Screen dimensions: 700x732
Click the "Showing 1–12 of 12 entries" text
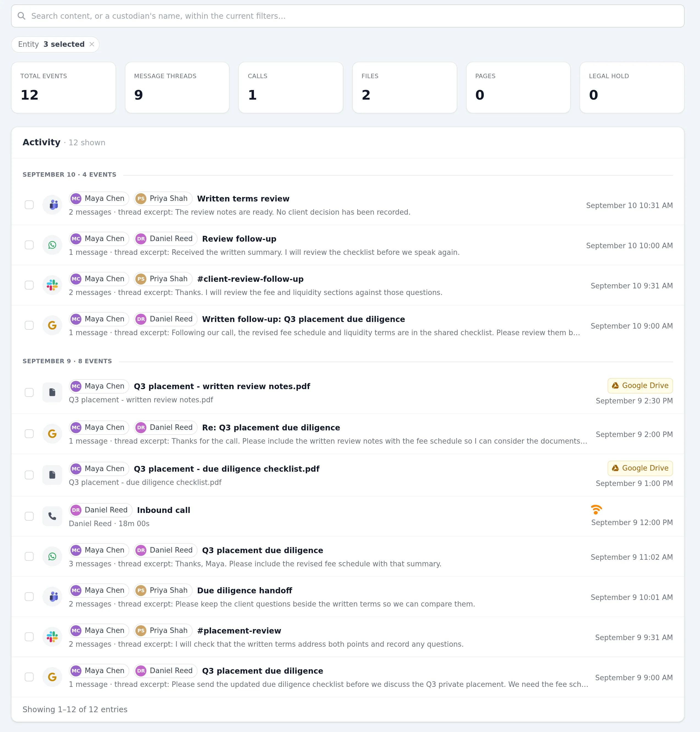pos(75,710)
